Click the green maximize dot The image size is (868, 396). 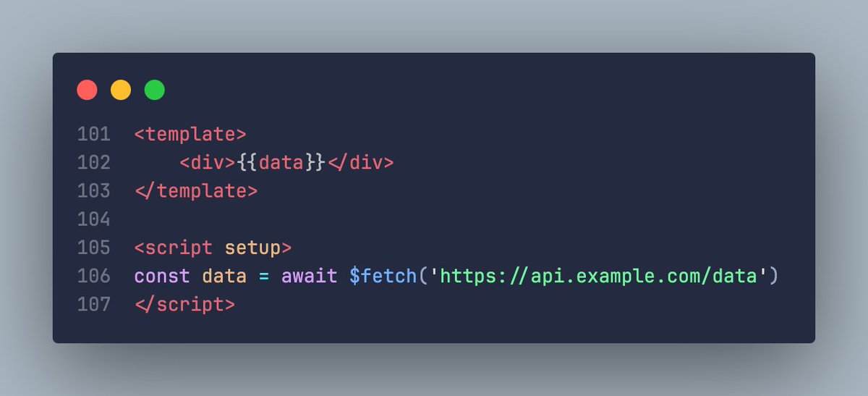(x=155, y=90)
